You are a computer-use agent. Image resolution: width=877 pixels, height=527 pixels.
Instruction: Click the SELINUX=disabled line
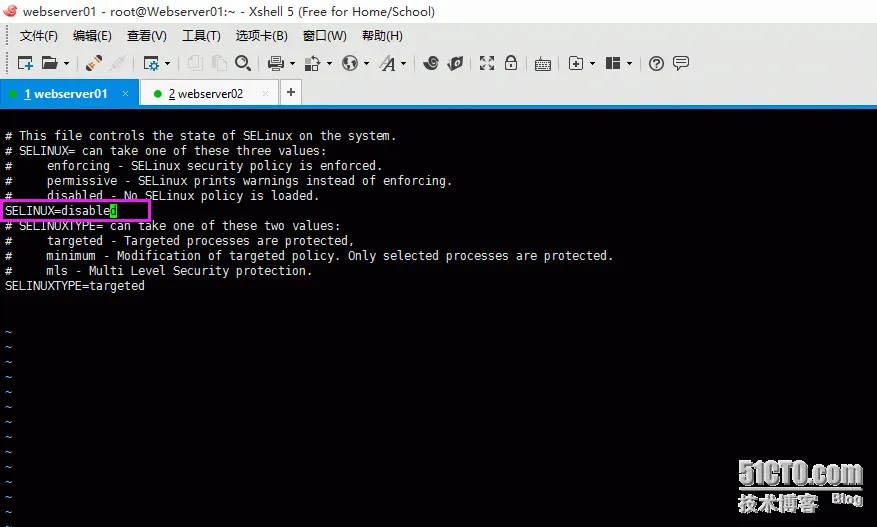point(61,211)
